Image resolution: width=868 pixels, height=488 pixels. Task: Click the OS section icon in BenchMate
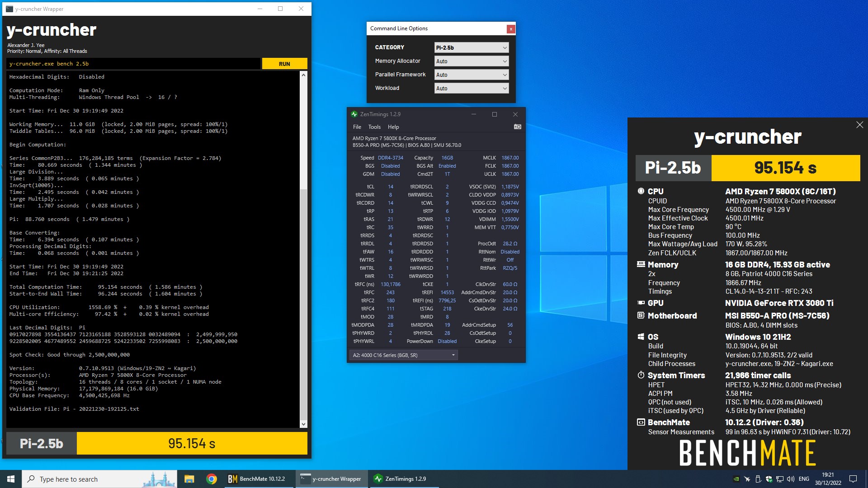(x=640, y=336)
